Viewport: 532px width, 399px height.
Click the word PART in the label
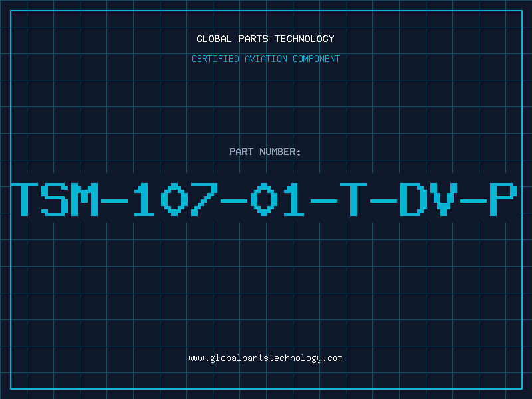coord(241,152)
